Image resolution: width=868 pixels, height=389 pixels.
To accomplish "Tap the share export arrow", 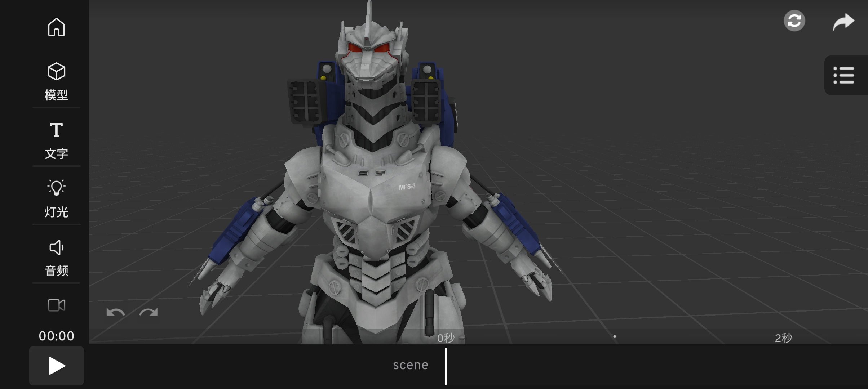I will (843, 22).
